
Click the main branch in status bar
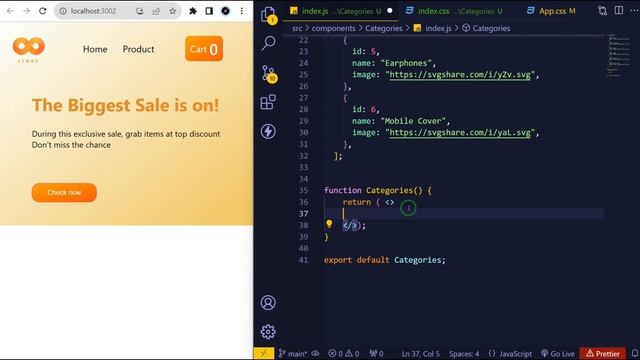pos(293,353)
